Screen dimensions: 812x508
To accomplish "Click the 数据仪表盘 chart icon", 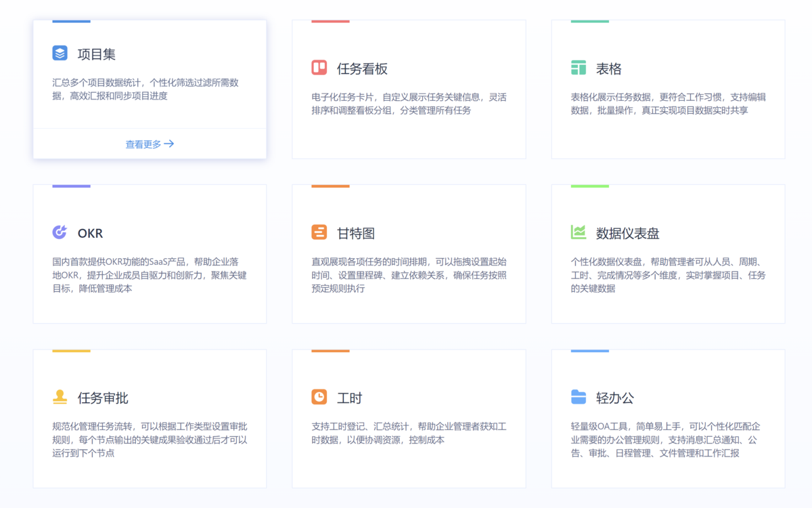I will (x=578, y=232).
